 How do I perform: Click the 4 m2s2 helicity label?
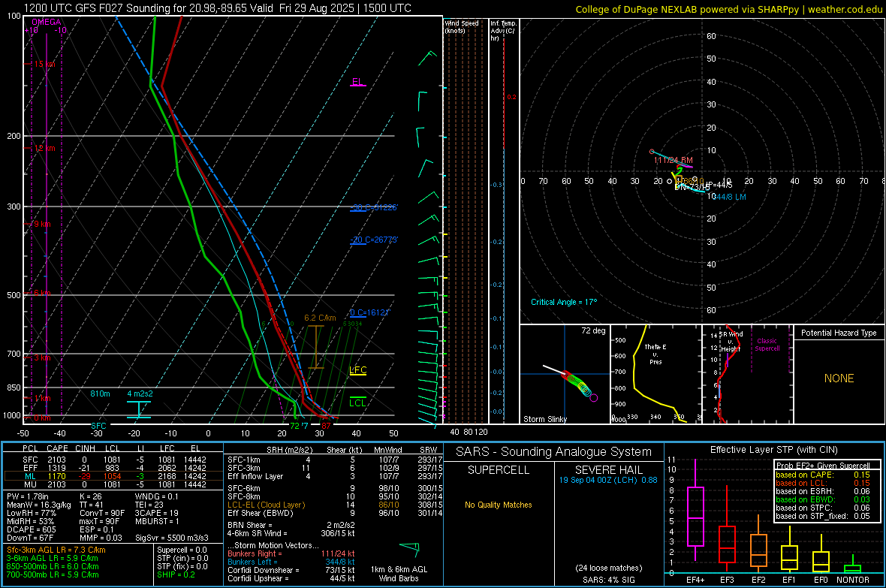tap(140, 394)
